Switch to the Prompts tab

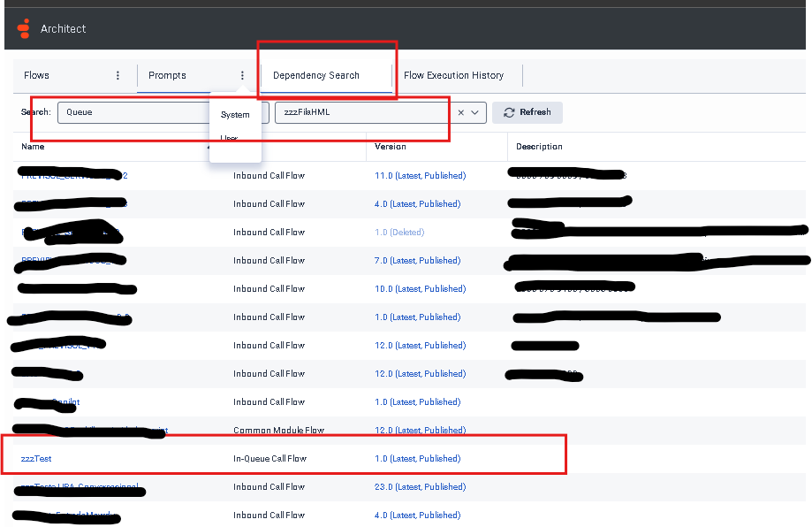coord(167,76)
